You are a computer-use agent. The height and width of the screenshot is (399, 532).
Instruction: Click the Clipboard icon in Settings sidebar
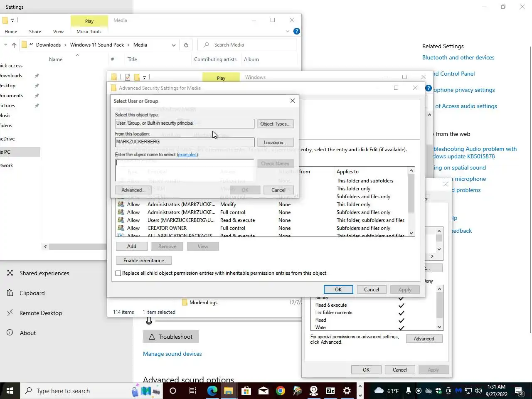(x=10, y=293)
